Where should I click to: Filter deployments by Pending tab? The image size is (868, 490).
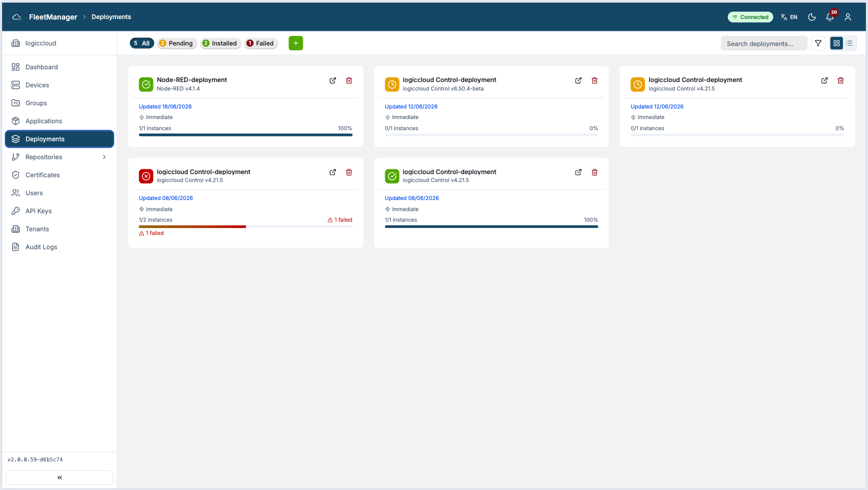click(x=177, y=43)
